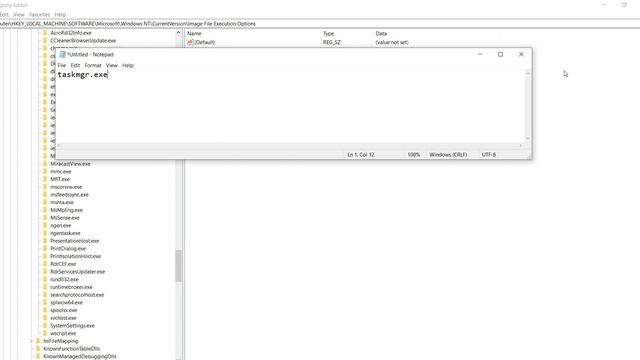Click the Windows (CRLF) status entry
This screenshot has width=640, height=360.
pos(448,155)
